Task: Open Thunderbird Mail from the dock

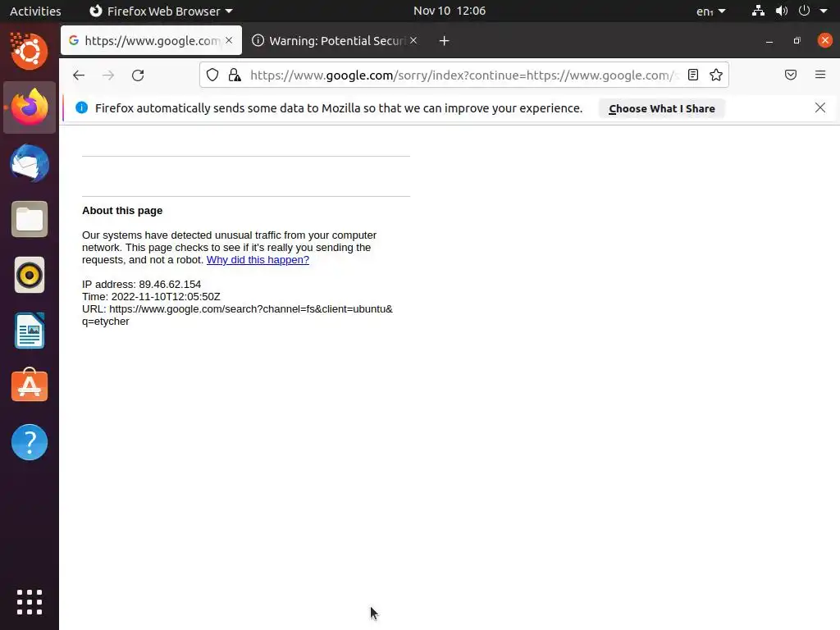Action: point(30,163)
